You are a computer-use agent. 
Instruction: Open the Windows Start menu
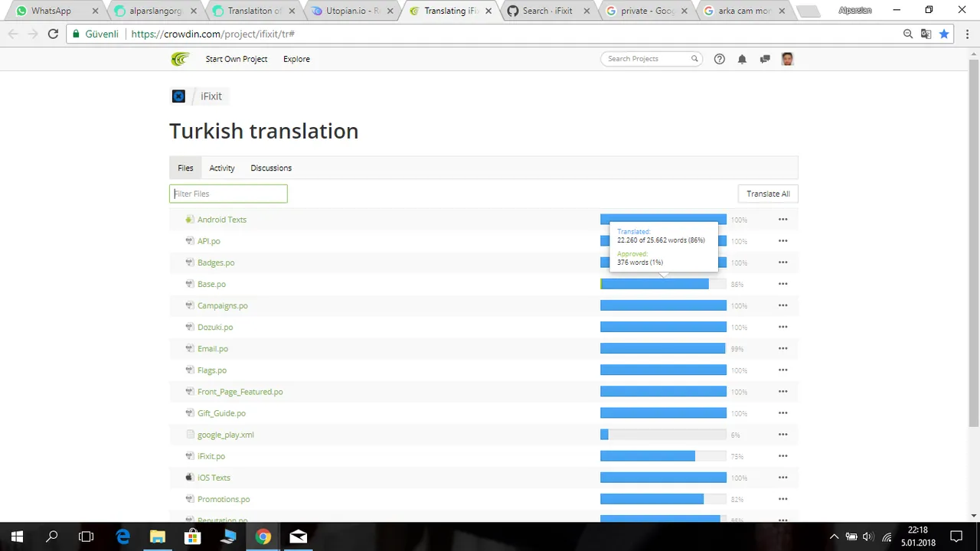17,536
